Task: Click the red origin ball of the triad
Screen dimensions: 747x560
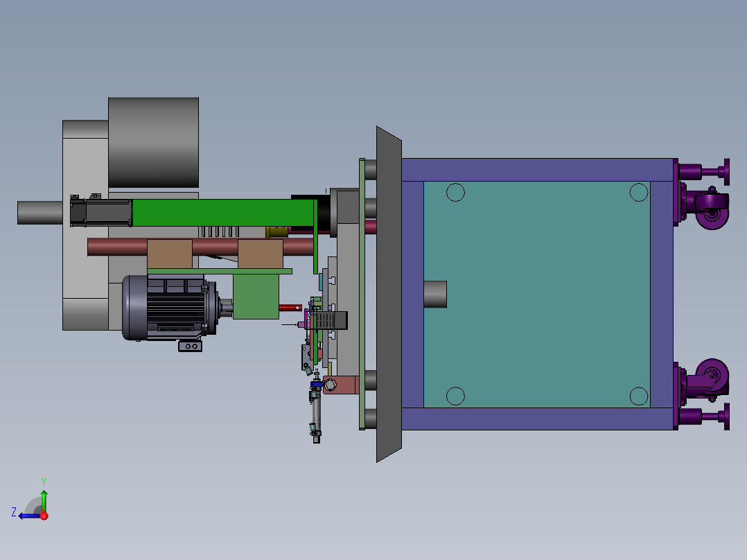Action: 44,516
